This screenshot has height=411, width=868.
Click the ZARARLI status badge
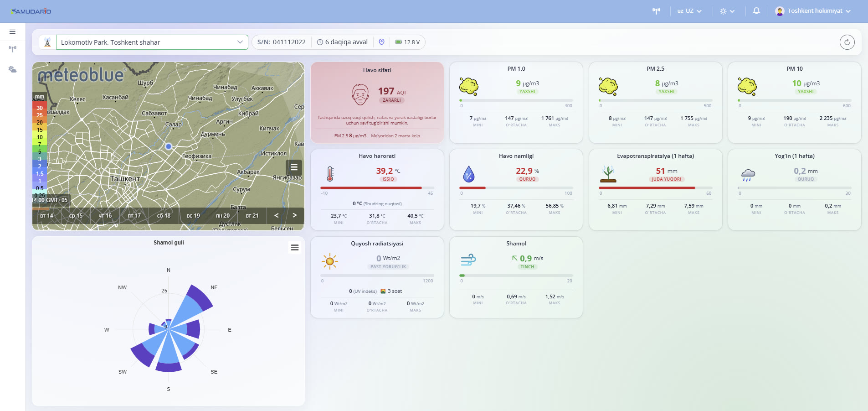coord(392,100)
